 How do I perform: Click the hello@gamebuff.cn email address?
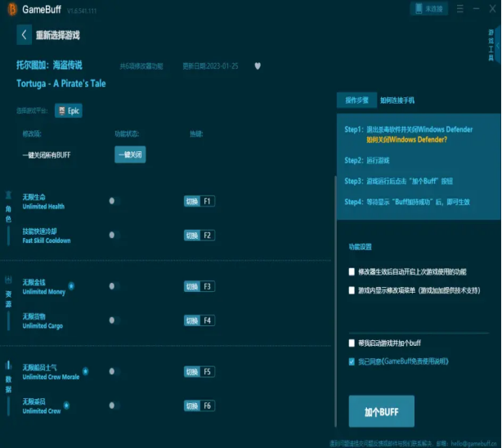(473, 444)
